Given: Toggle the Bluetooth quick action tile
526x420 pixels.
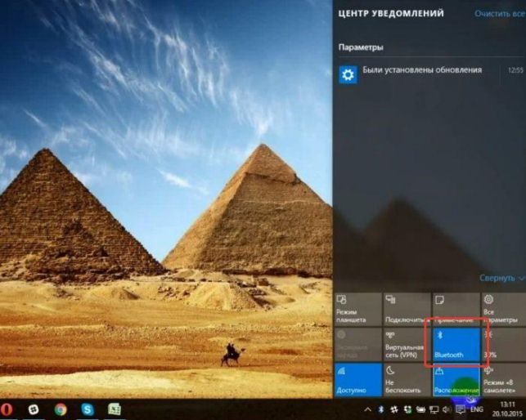Looking at the screenshot, I should pyautogui.click(x=456, y=344).
